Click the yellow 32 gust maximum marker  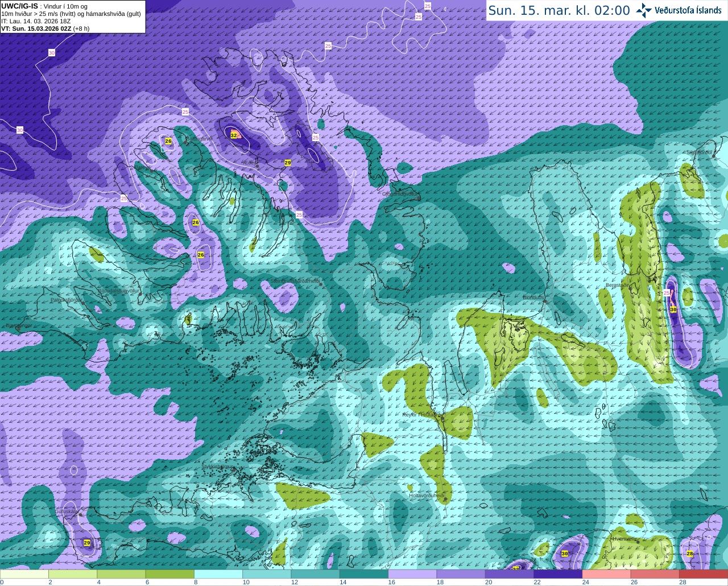(233, 135)
